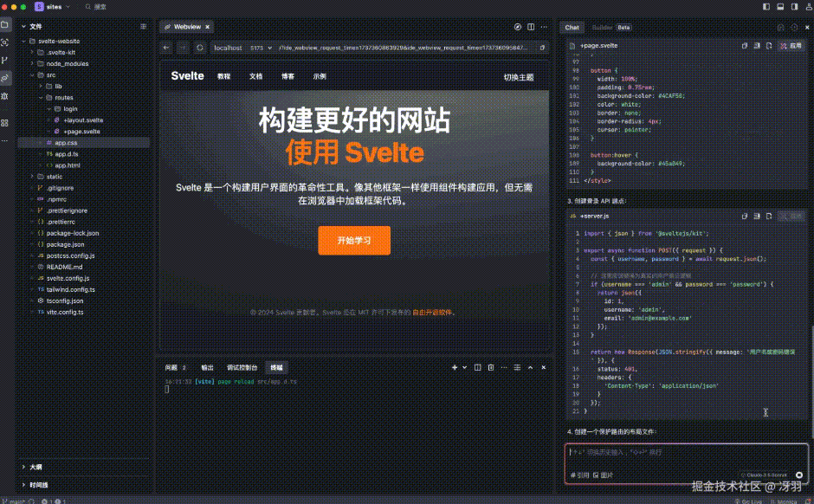The width and height of the screenshot is (814, 504).
Task: Copy the Webview URL
Action: [542, 48]
